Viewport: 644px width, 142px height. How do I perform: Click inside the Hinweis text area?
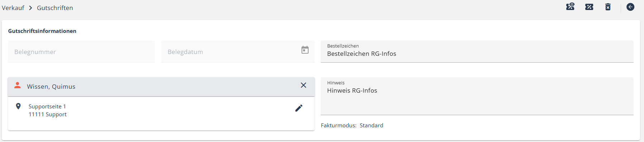point(477,96)
